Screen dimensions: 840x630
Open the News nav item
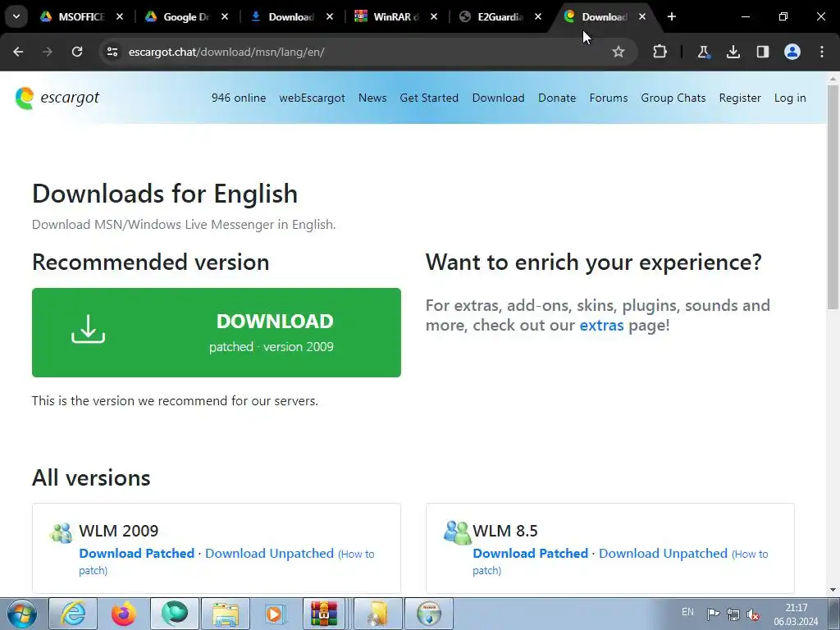(x=372, y=98)
